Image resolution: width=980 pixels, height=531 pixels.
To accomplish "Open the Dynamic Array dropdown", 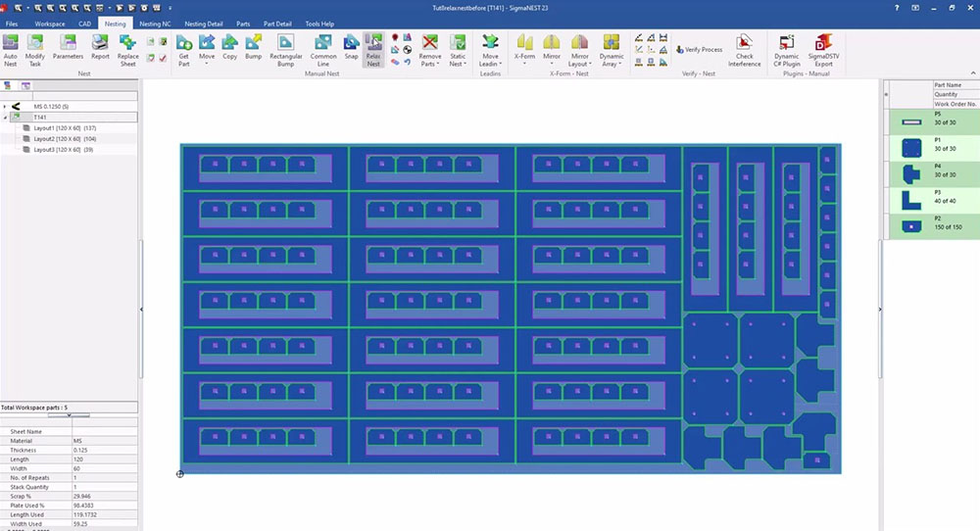I will (x=612, y=61).
